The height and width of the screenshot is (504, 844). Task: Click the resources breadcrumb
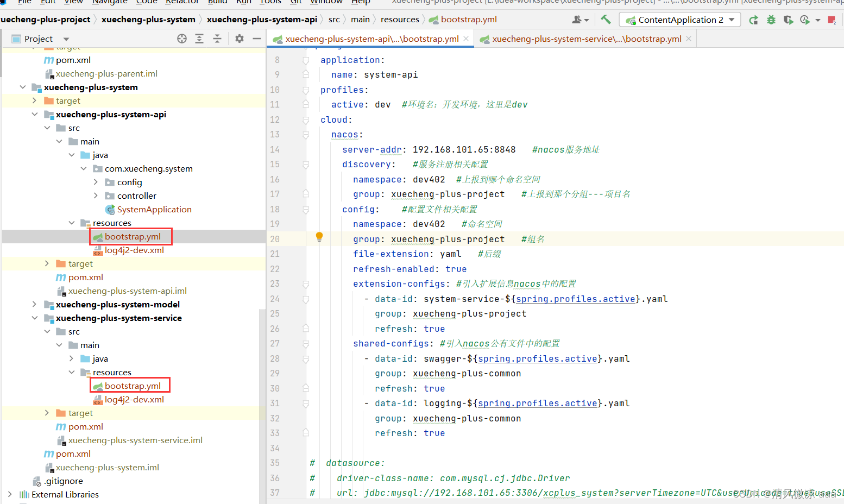[400, 20]
